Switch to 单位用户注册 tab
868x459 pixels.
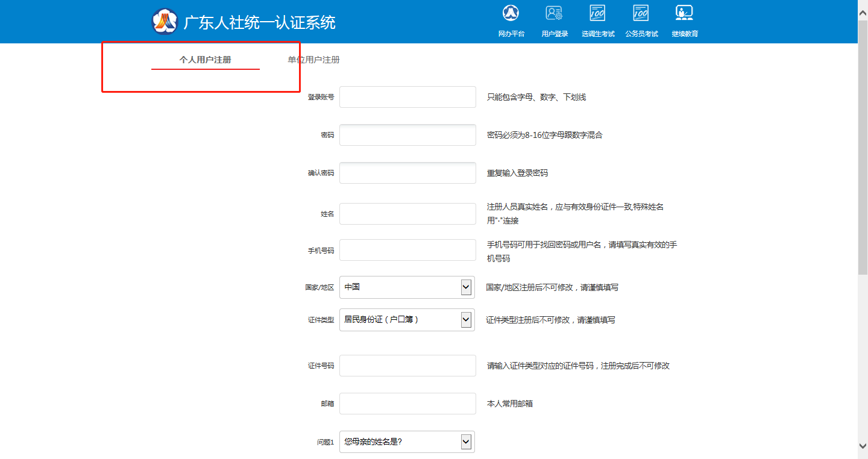(313, 60)
